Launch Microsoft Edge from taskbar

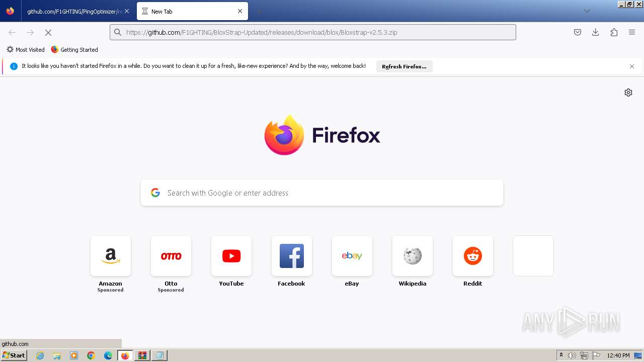108,355
